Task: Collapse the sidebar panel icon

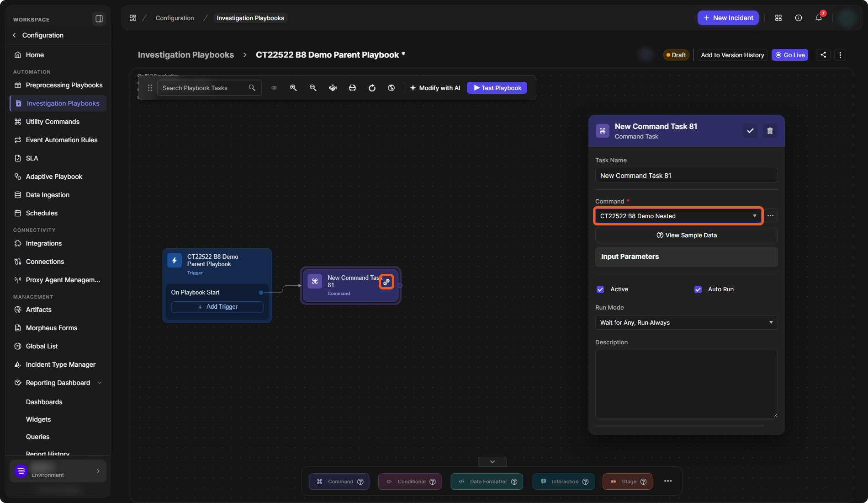Action: coord(99,19)
